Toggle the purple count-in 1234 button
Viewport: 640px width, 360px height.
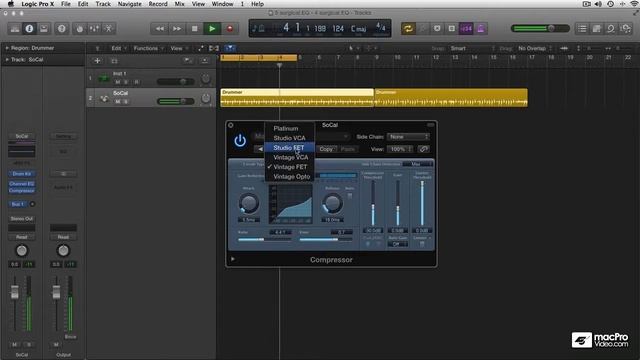466,29
